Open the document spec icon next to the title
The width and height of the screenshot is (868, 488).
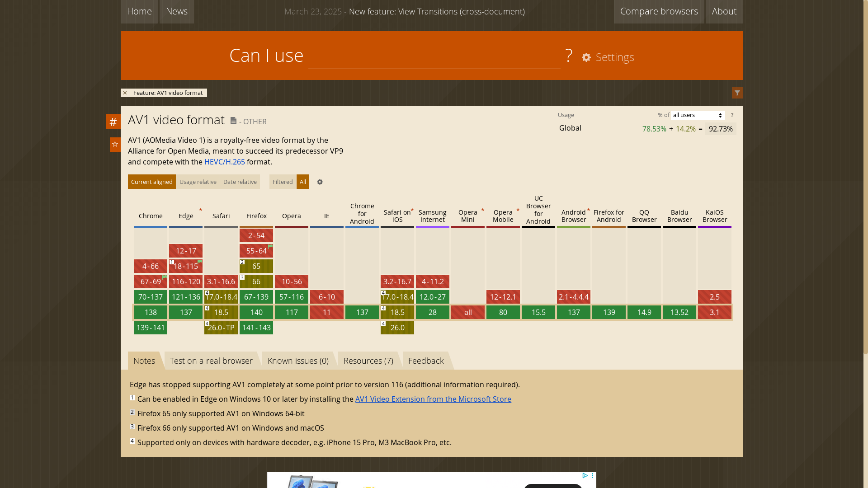233,121
